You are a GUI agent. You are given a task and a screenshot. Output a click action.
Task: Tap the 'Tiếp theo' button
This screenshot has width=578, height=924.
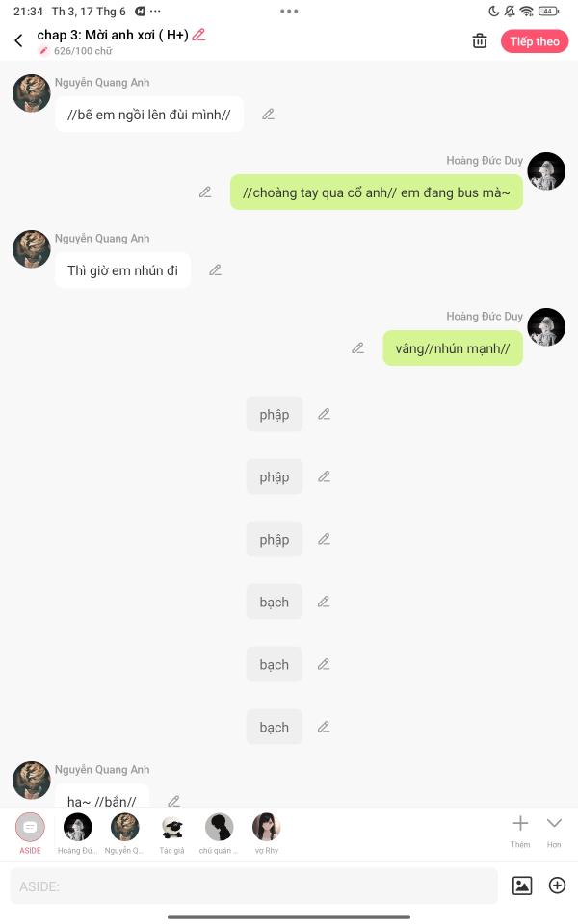535,41
